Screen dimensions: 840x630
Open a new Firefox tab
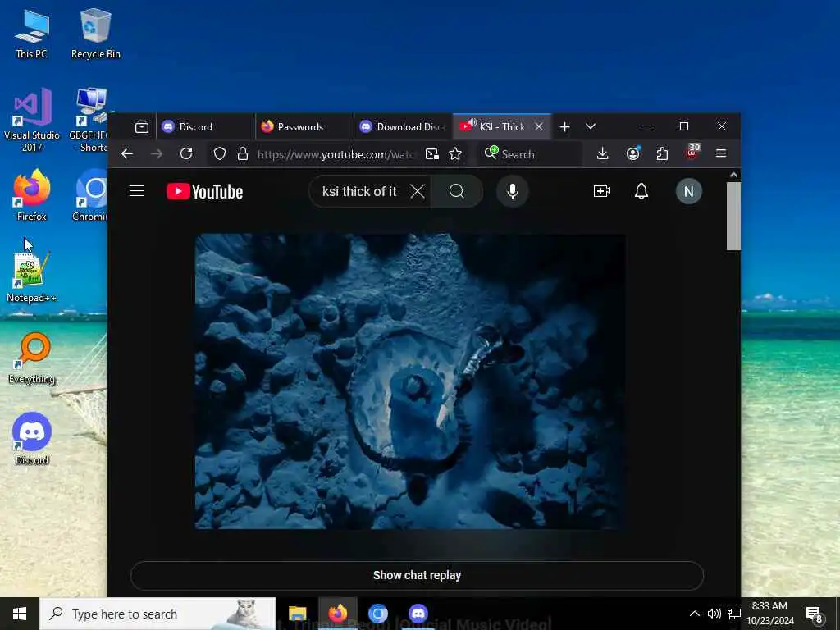[564, 127]
